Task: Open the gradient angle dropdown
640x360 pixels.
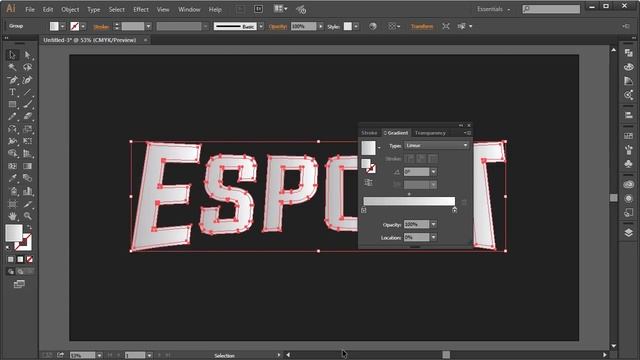Action: click(x=433, y=172)
